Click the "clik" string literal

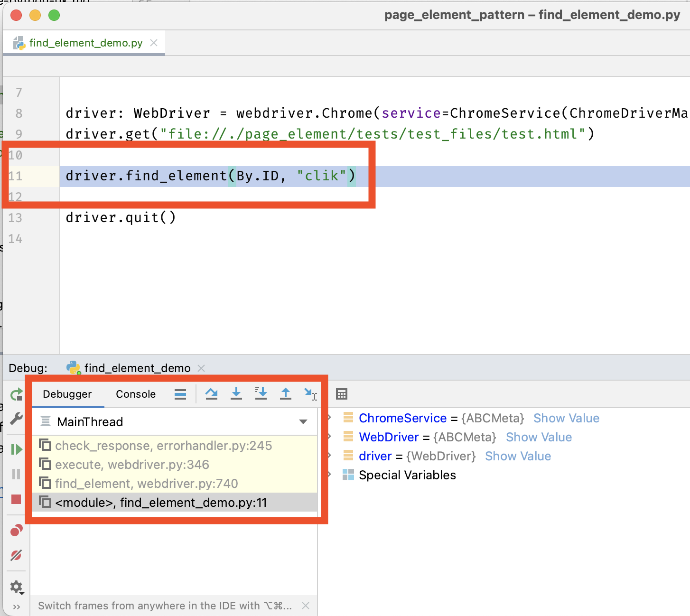321,176
